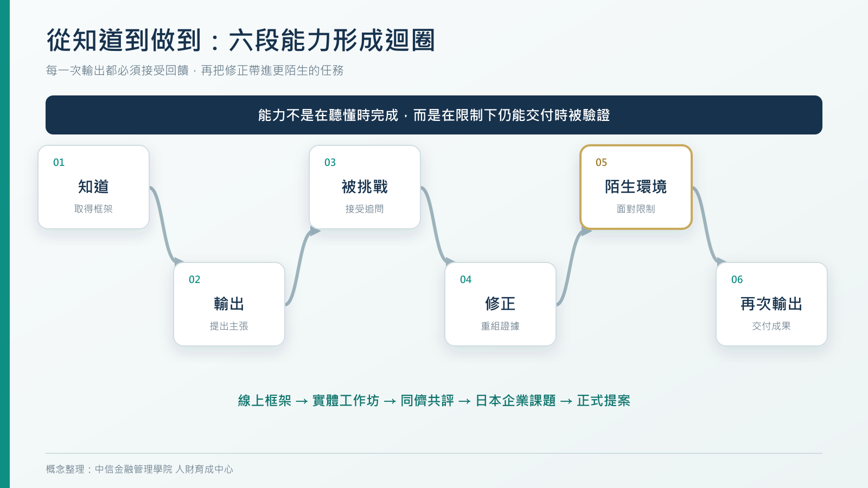
Task: Click the dark banner 能力不是在聽懂時完成
Action: (434, 115)
